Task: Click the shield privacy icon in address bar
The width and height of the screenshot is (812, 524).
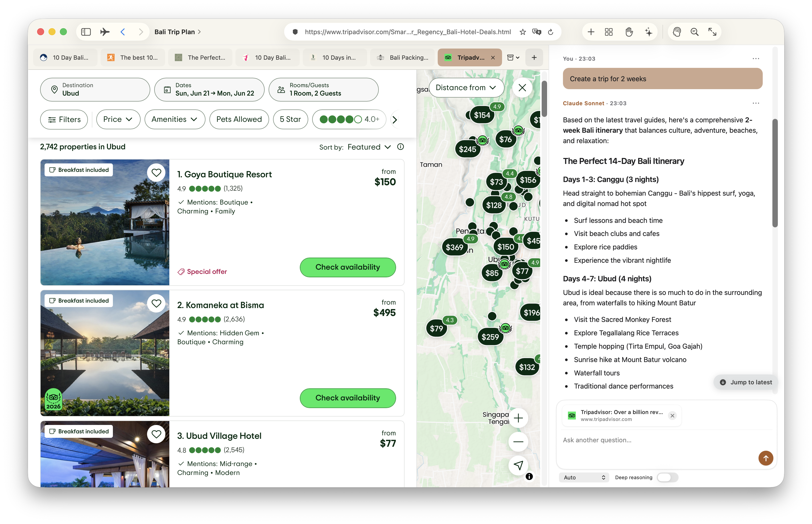Action: [x=295, y=32]
